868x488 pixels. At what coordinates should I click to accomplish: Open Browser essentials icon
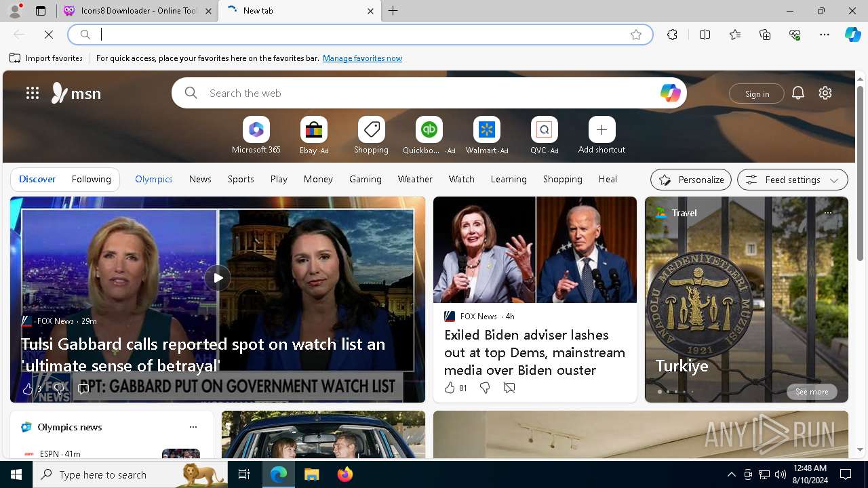tap(795, 35)
